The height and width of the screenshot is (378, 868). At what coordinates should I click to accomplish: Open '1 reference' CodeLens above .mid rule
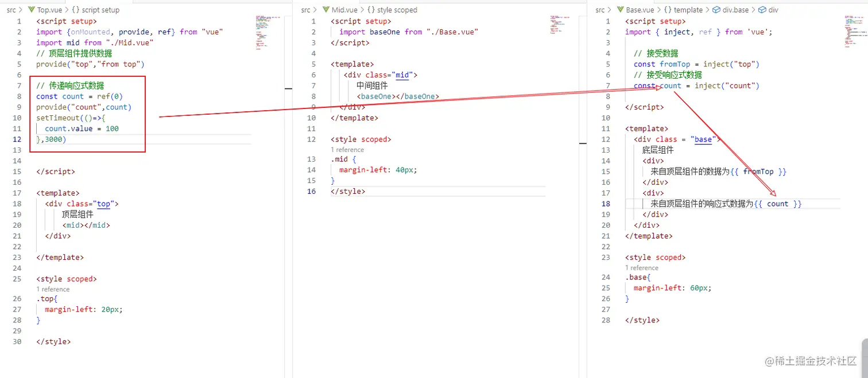[347, 149]
